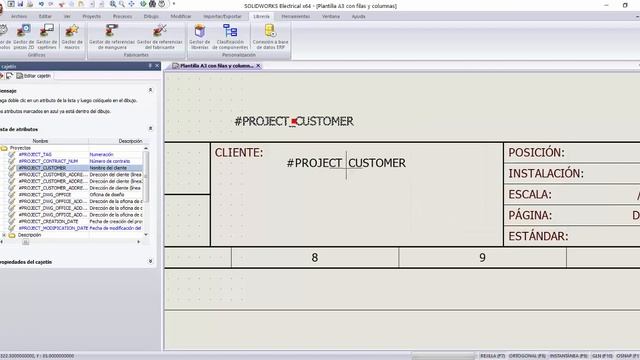Open the Ayuda ribbon tab
The width and height of the screenshot is (640, 360).
pyautogui.click(x=358, y=16)
